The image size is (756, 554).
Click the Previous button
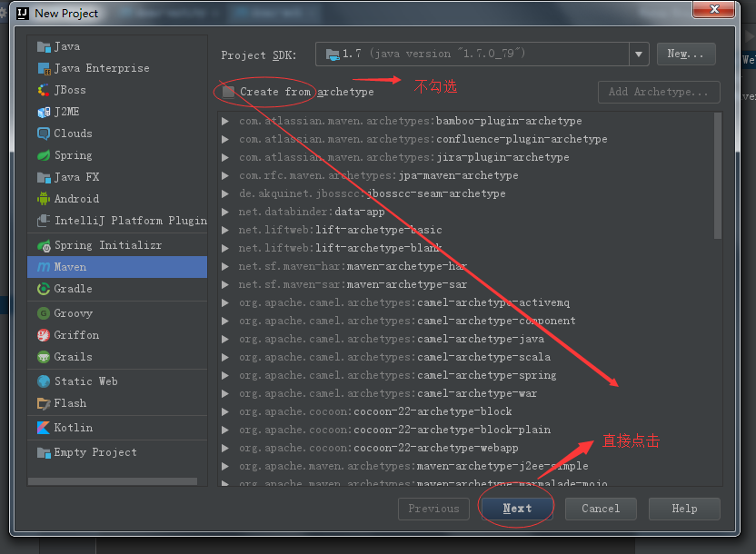433,509
